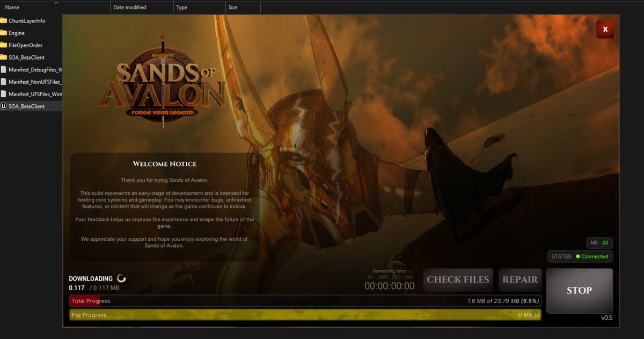The image size is (644, 339).
Task: Click the CHECK FILES button
Action: (x=458, y=280)
